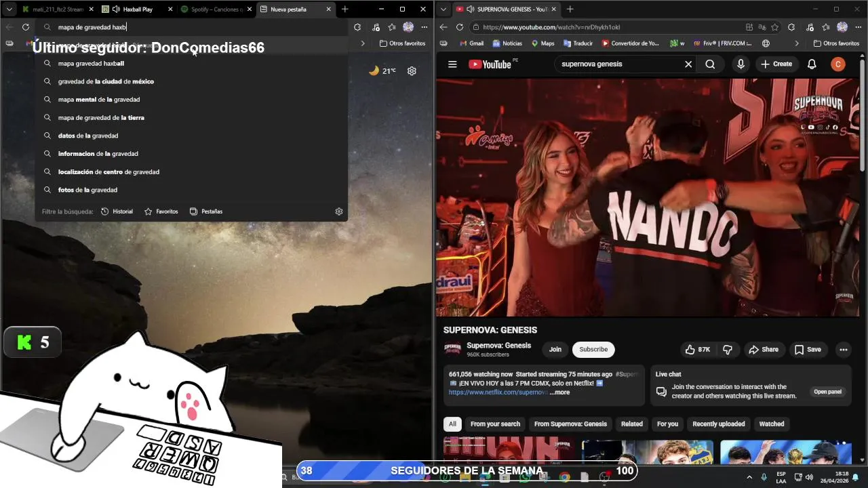The image size is (868, 488).
Task: Select the 'From your search' chip
Action: [495, 424]
